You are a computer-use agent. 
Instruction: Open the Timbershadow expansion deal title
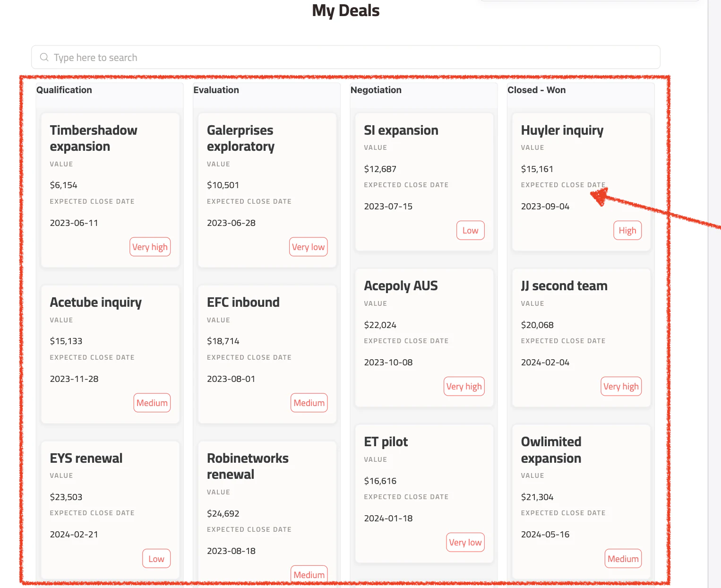(94, 138)
